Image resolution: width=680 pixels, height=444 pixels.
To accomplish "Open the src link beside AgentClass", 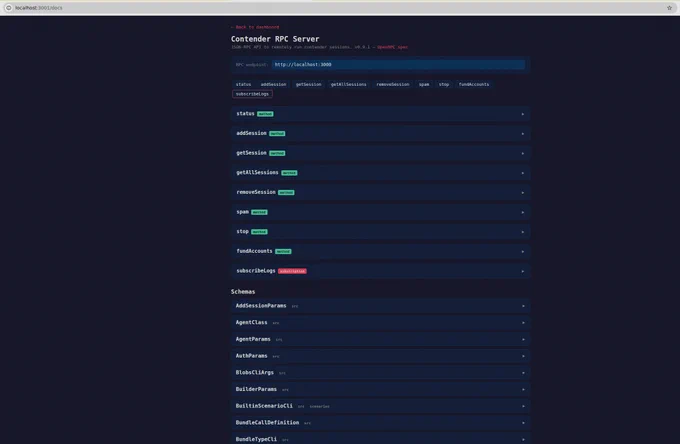I will click(x=276, y=323).
